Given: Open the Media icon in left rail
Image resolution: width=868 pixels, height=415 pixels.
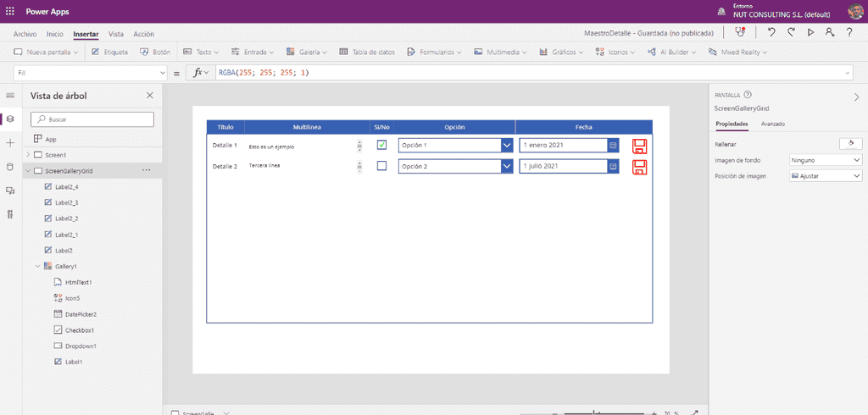Looking at the screenshot, I should (10, 191).
